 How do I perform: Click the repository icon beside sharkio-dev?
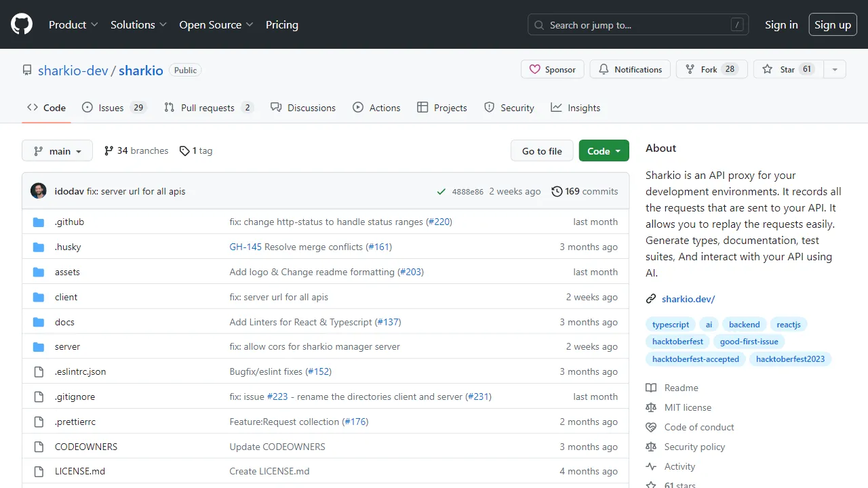(27, 70)
